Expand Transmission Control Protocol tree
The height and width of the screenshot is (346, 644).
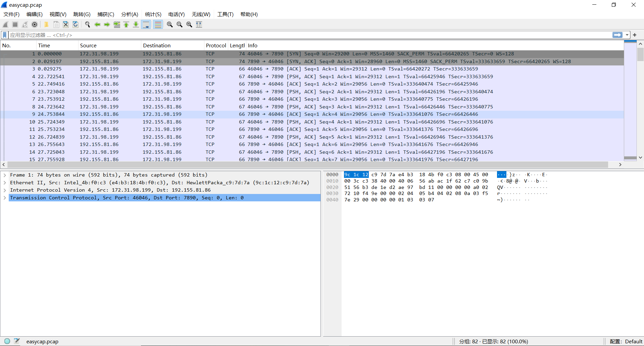click(5, 198)
